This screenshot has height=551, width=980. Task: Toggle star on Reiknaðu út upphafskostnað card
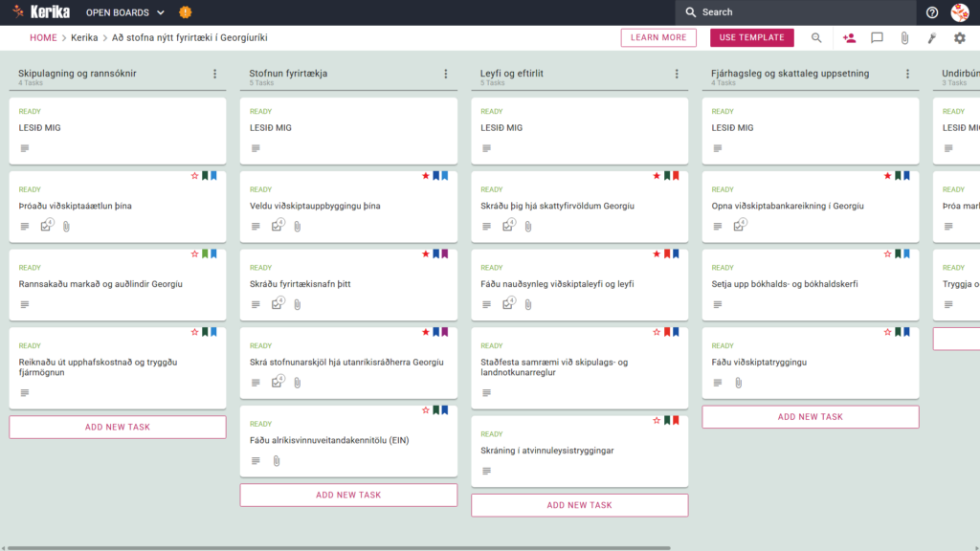(x=194, y=332)
